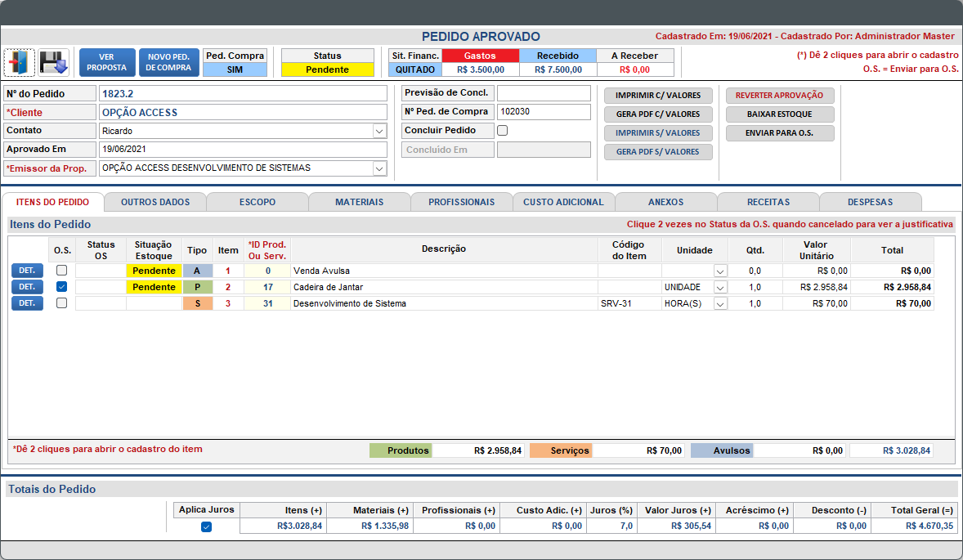Click the save floppy disk icon

[x=54, y=62]
